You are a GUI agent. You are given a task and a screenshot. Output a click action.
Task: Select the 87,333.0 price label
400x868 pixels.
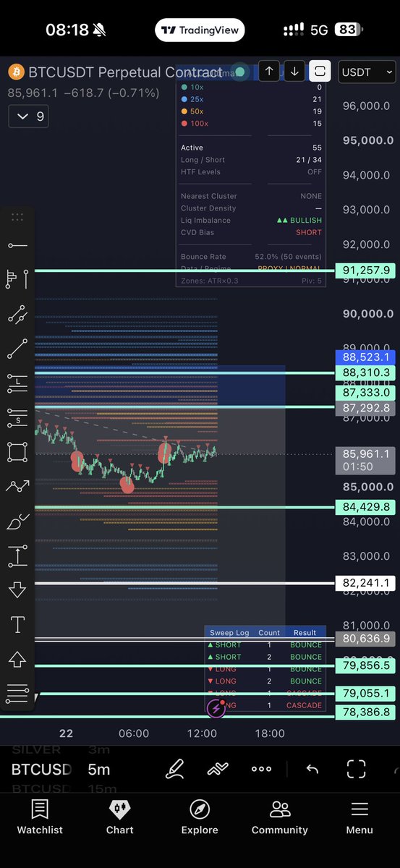coord(366,393)
